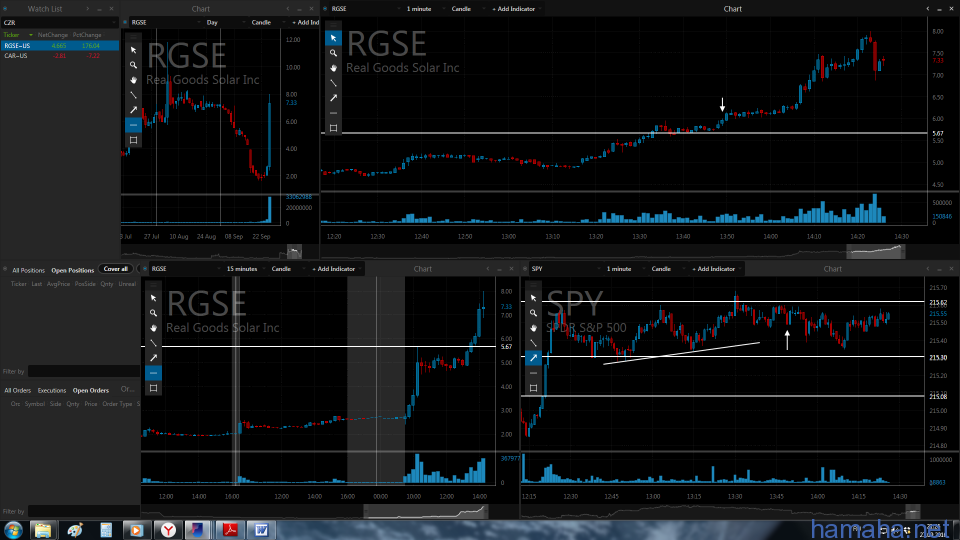Viewport: 960px width, 540px height.
Task: Select the arrow tool in RGSE 15 minutes chart
Action: [153, 358]
